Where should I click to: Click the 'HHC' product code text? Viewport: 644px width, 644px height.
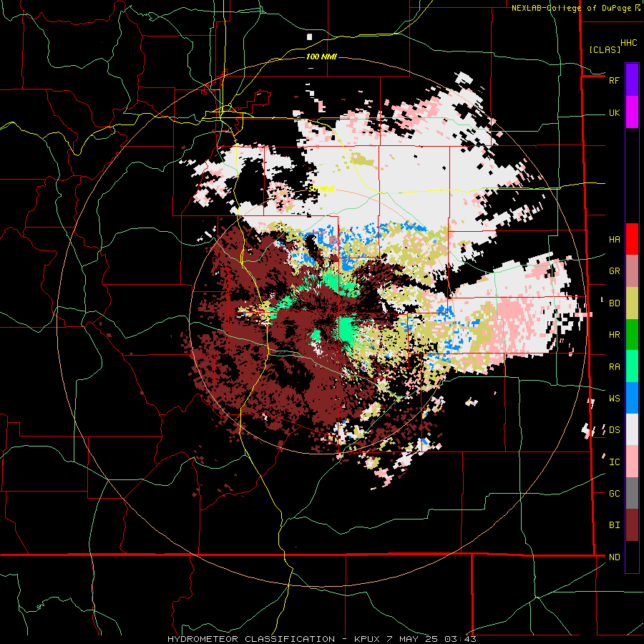pyautogui.click(x=628, y=43)
